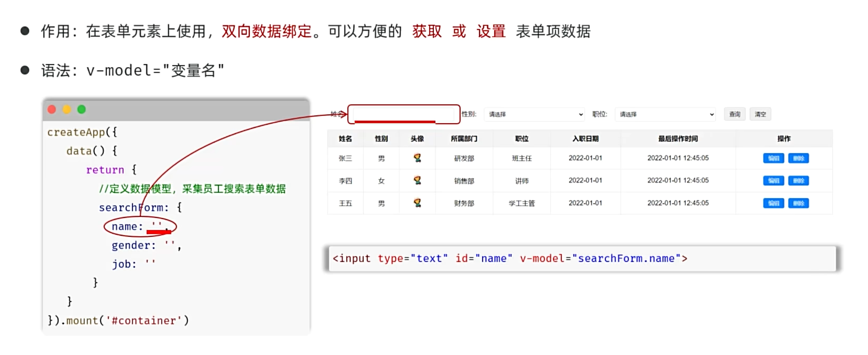Click the input v-model code snippet
This screenshot has width=868, height=355.
coord(510,258)
